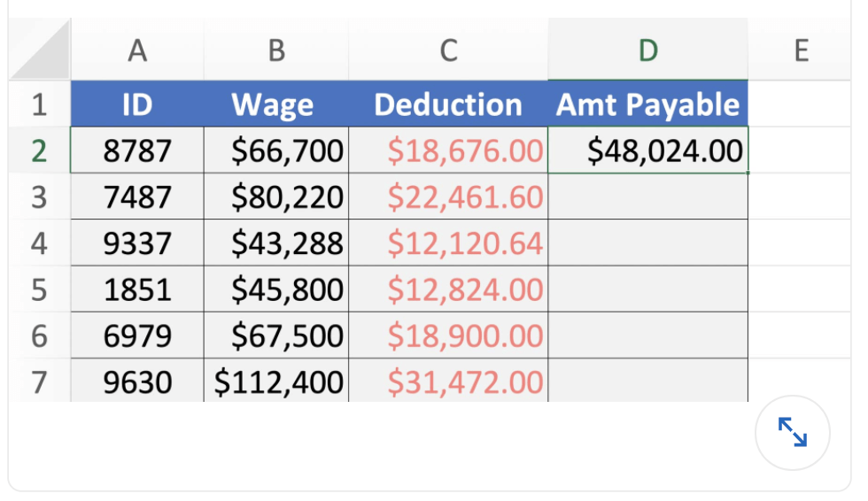Viewport: 868px width, 501px height.
Task: Select column E header
Action: (x=801, y=51)
